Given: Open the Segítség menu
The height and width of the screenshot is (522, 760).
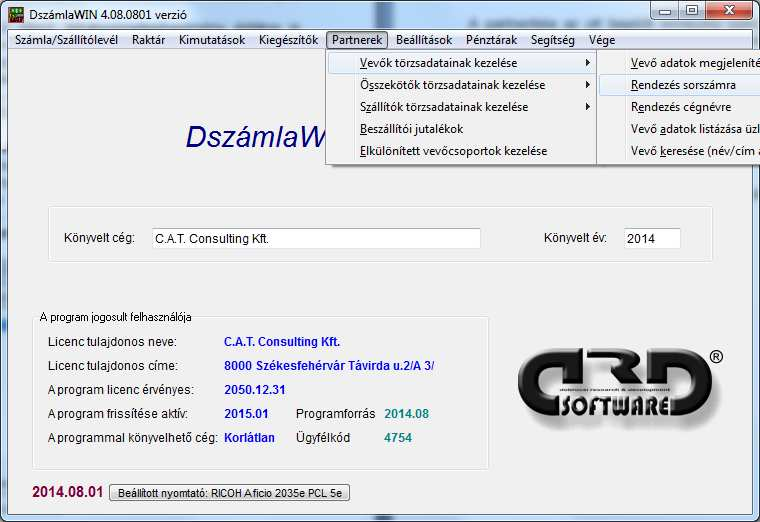Looking at the screenshot, I should tap(553, 40).
